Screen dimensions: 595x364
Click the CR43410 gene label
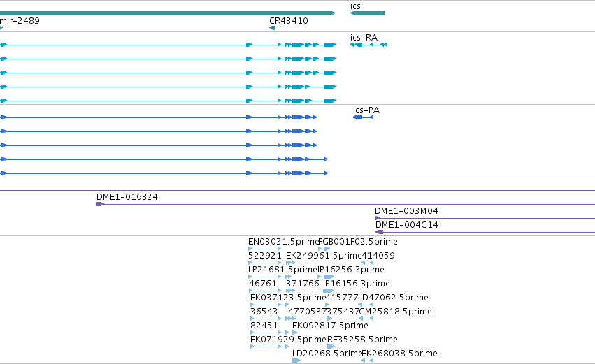click(x=288, y=20)
